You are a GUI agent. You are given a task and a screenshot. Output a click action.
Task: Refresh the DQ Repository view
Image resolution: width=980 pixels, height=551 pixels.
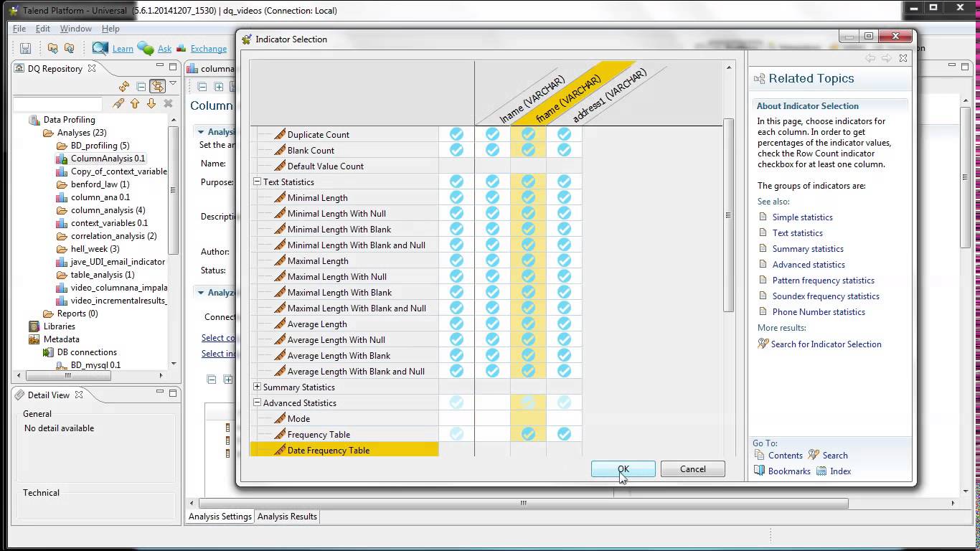click(x=124, y=86)
